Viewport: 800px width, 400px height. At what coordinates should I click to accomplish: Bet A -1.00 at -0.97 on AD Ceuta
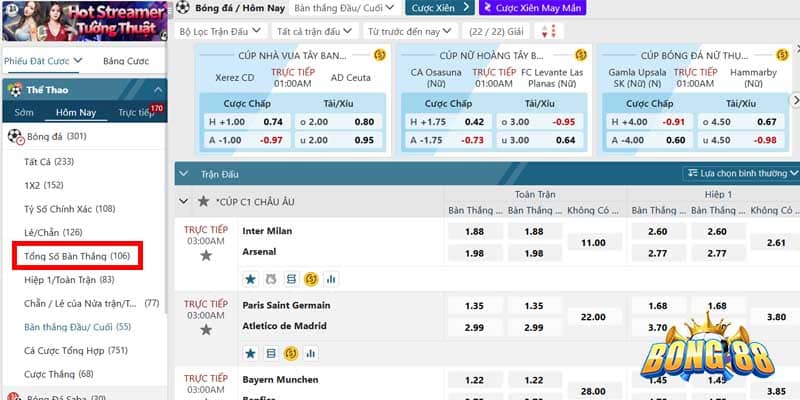[247, 140]
